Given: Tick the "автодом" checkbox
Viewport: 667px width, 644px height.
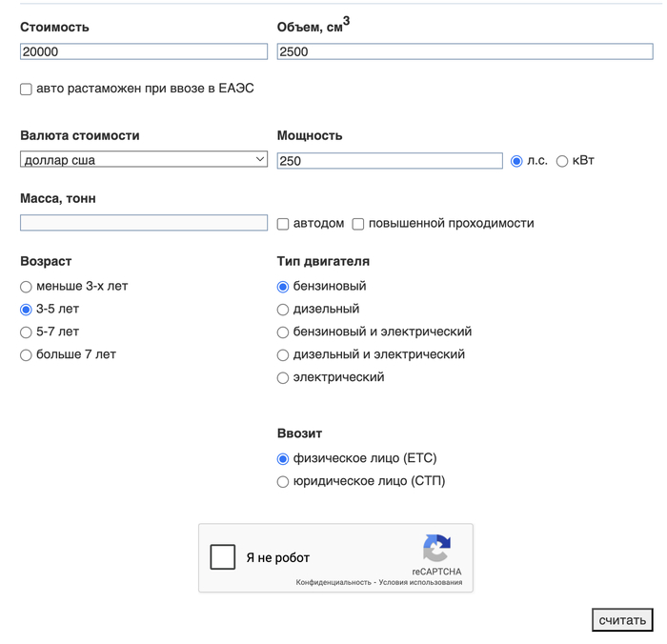Looking at the screenshot, I should 283,224.
